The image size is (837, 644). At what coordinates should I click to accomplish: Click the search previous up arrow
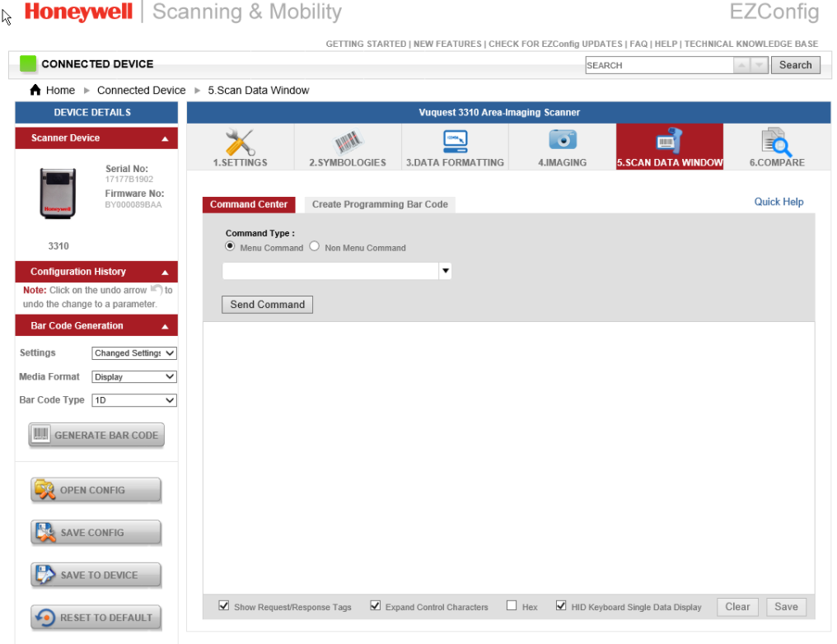(x=741, y=65)
